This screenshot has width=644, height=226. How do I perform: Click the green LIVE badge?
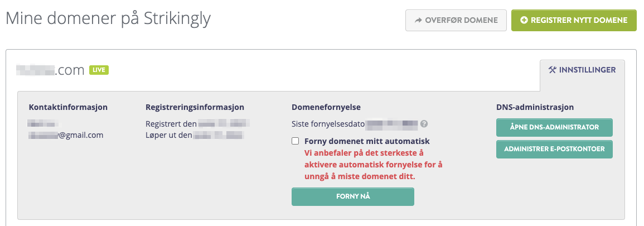[99, 70]
